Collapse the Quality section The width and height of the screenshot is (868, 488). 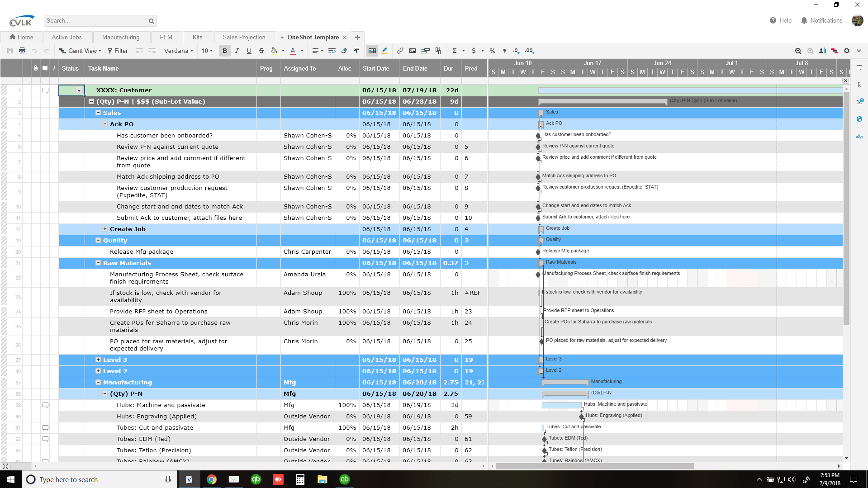click(98, 240)
